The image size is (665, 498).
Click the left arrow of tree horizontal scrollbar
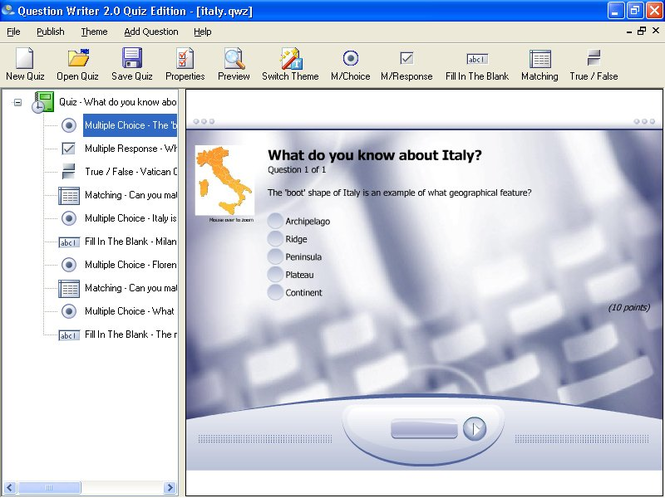[x=9, y=487]
